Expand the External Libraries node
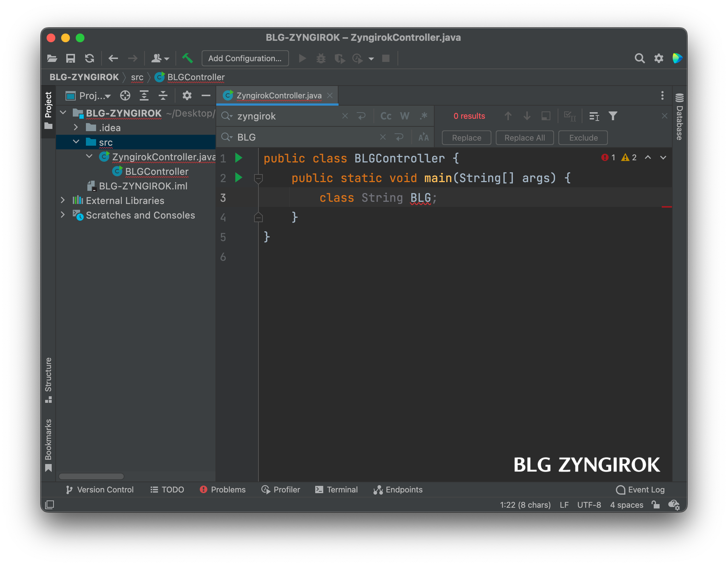The image size is (728, 566). (x=63, y=200)
